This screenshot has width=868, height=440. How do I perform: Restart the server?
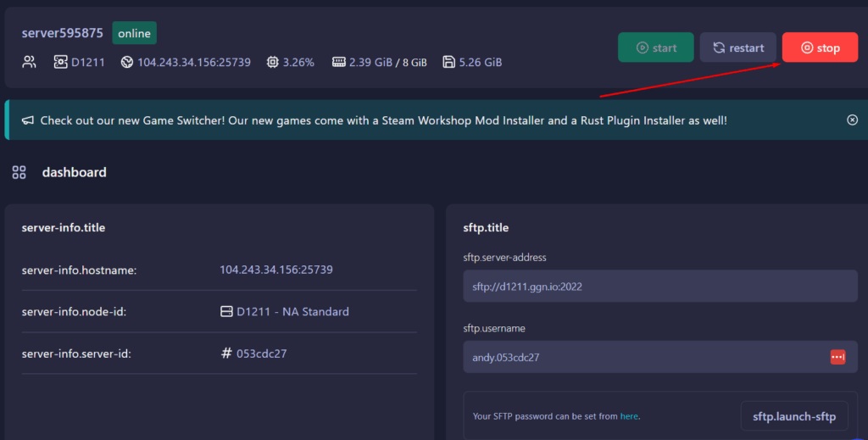click(737, 47)
